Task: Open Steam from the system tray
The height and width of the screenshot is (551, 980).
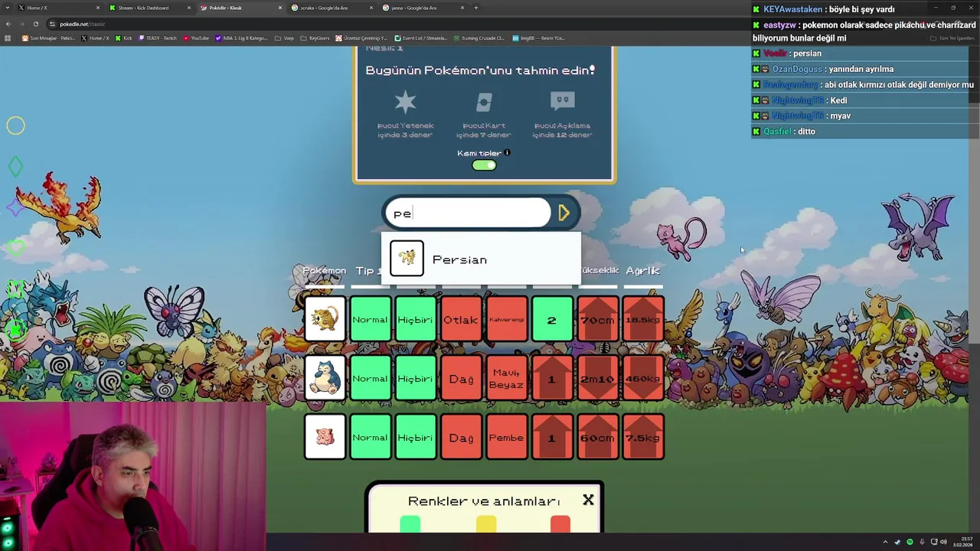Action: [x=897, y=542]
